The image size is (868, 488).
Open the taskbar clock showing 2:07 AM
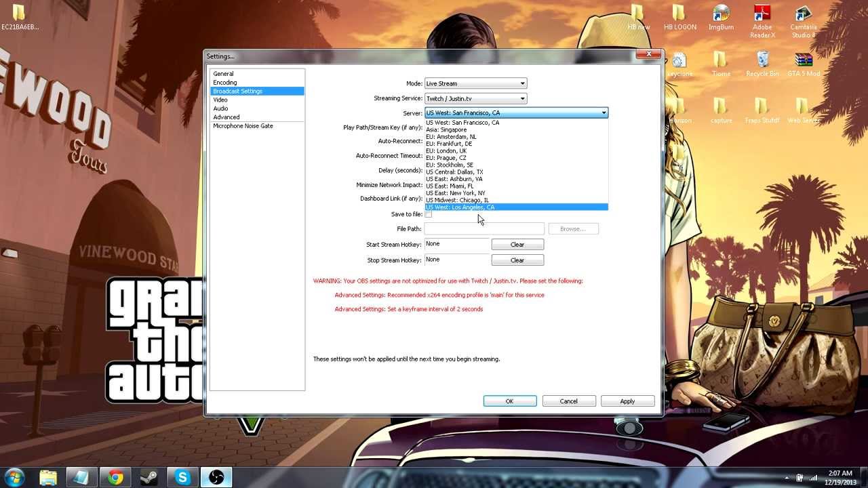click(x=839, y=477)
